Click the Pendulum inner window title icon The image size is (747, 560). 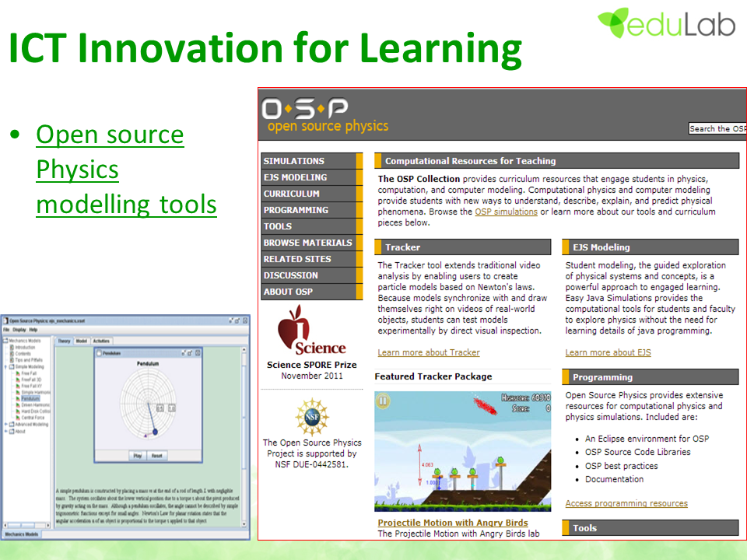click(99, 353)
